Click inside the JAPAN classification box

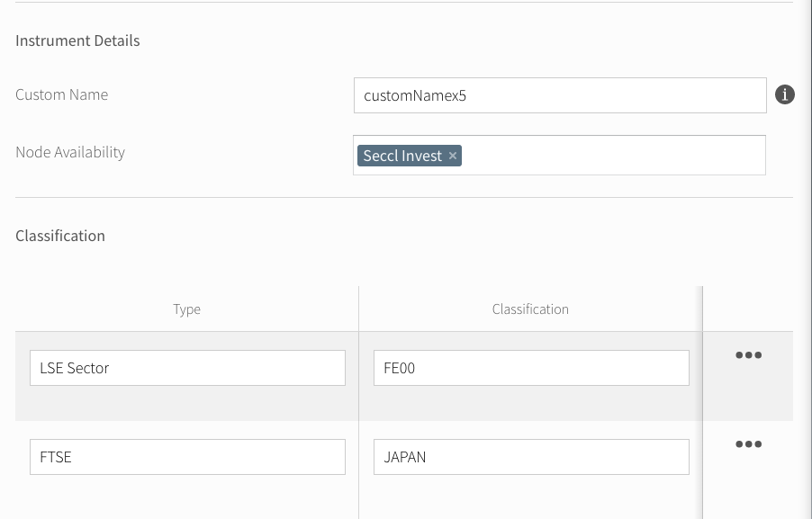click(531, 456)
